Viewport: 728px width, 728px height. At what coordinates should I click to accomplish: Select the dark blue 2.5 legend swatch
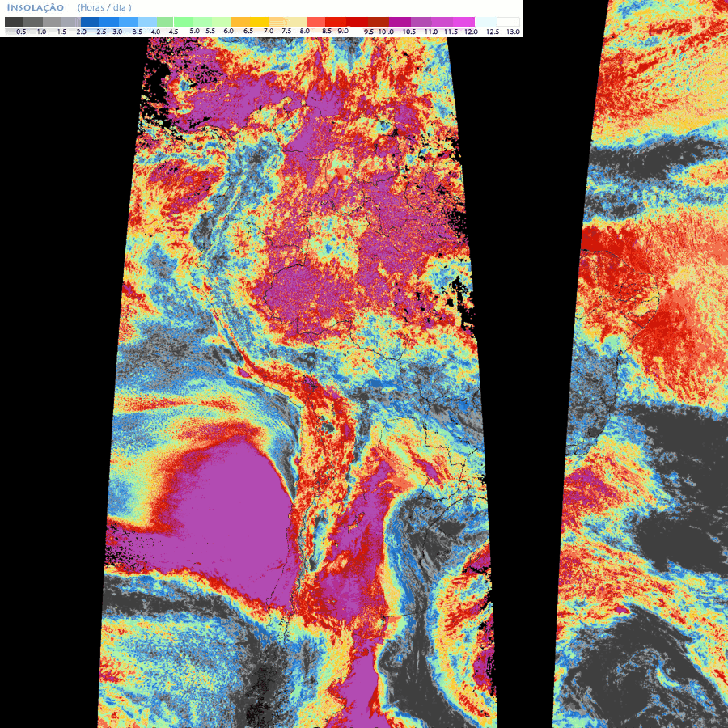click(x=89, y=21)
